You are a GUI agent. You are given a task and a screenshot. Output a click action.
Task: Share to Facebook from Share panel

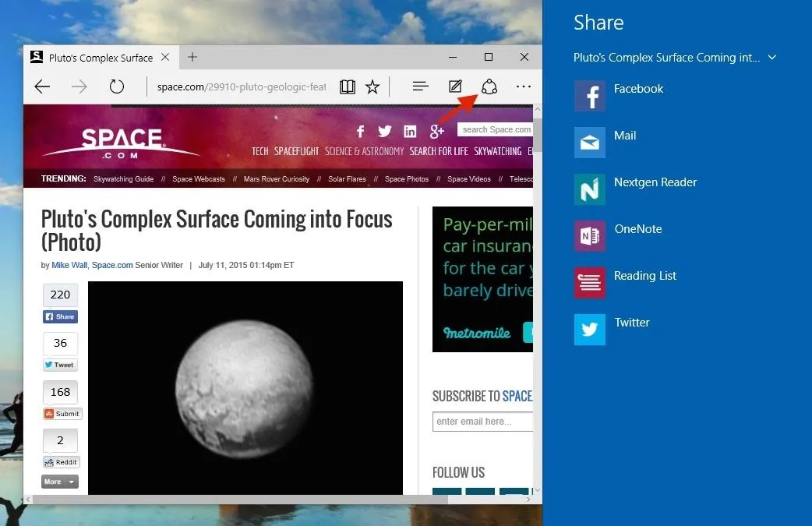point(619,96)
